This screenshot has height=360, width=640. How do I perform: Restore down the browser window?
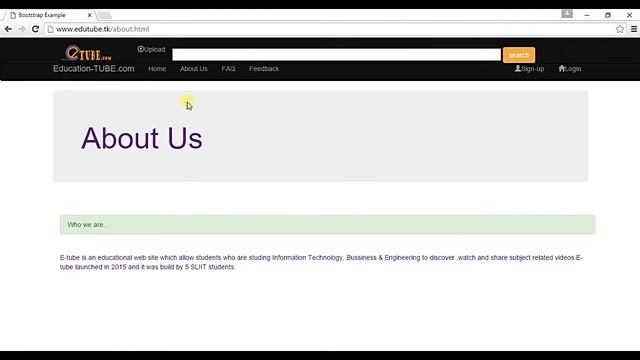(x=608, y=15)
